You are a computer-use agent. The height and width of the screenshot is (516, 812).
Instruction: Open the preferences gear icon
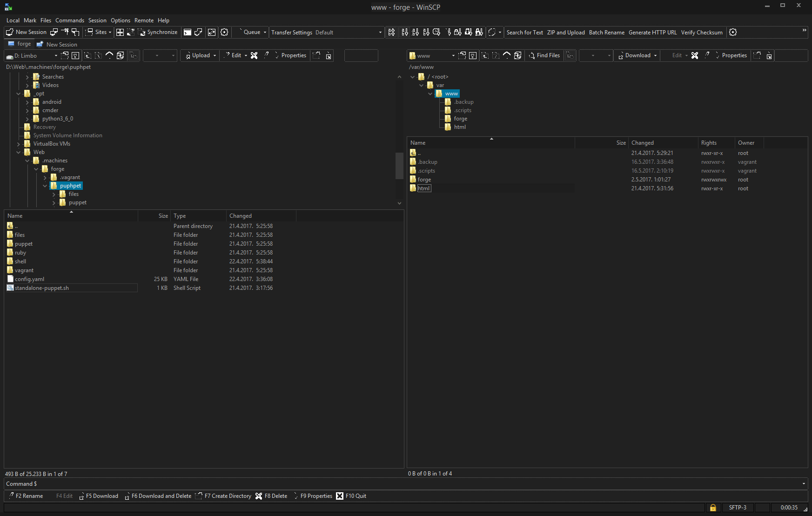tap(224, 32)
